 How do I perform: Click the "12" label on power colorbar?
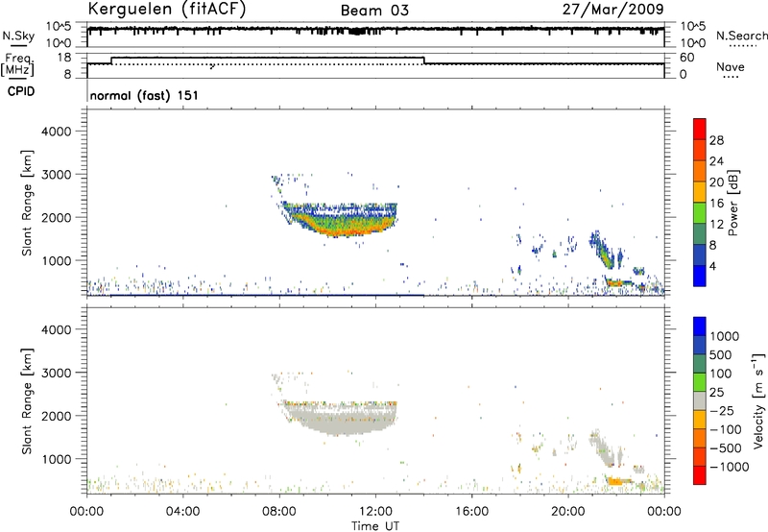(716, 225)
